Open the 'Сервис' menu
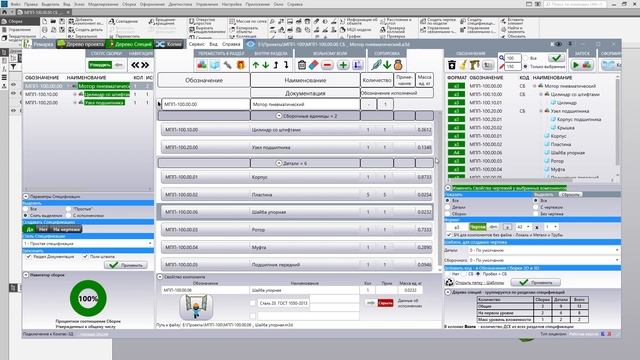 [x=197, y=44]
